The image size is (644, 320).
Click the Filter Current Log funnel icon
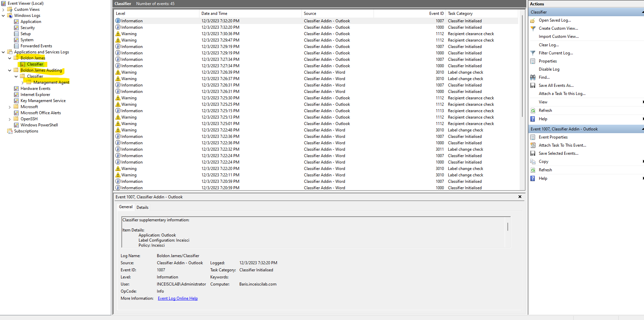533,53
